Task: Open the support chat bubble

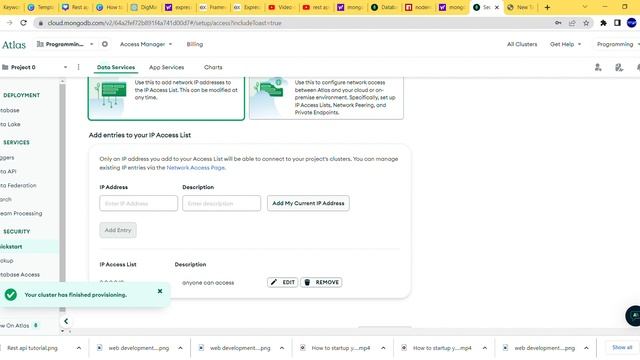Action: 634,316
